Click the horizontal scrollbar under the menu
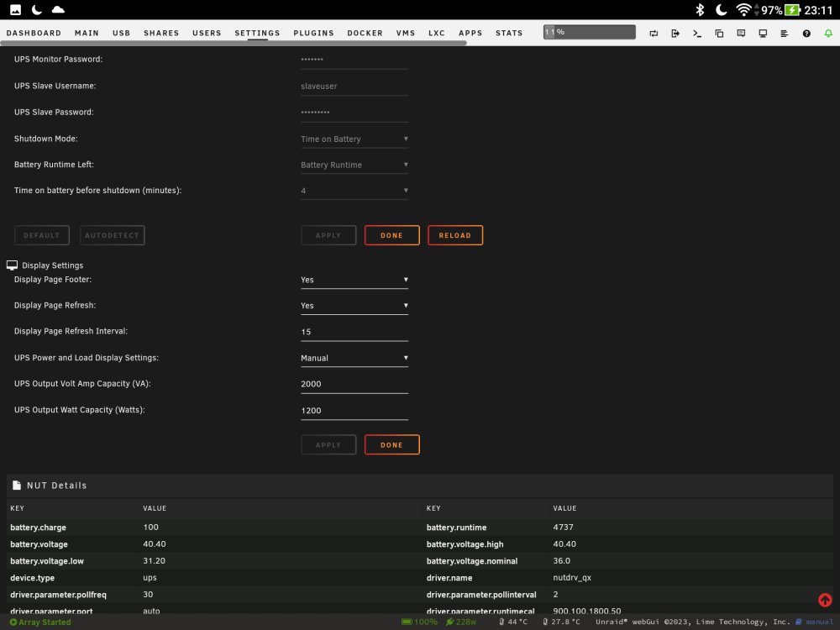 point(233,44)
